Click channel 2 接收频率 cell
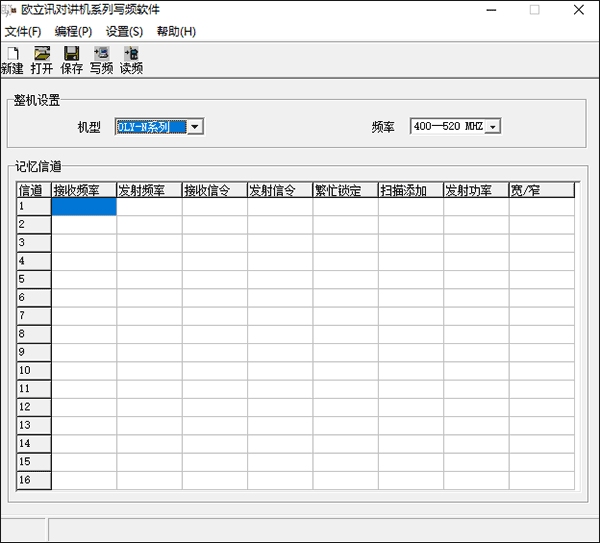Image resolution: width=600 pixels, height=543 pixels. pyautogui.click(x=84, y=225)
